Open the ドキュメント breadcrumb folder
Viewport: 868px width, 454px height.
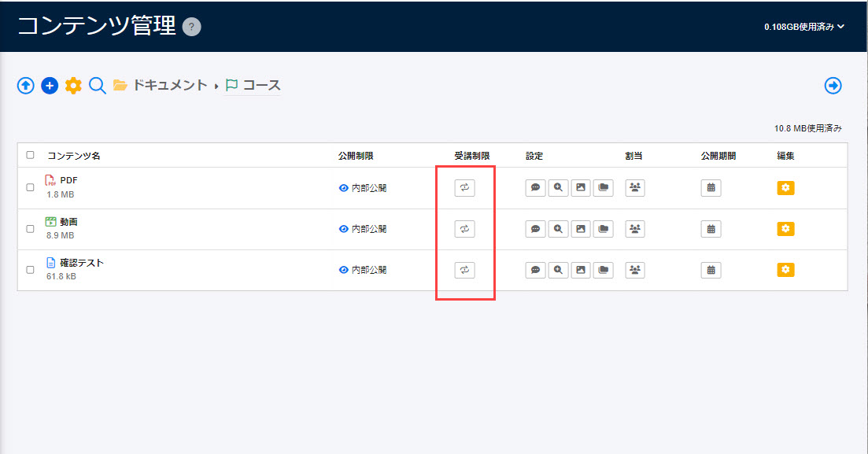coord(168,85)
